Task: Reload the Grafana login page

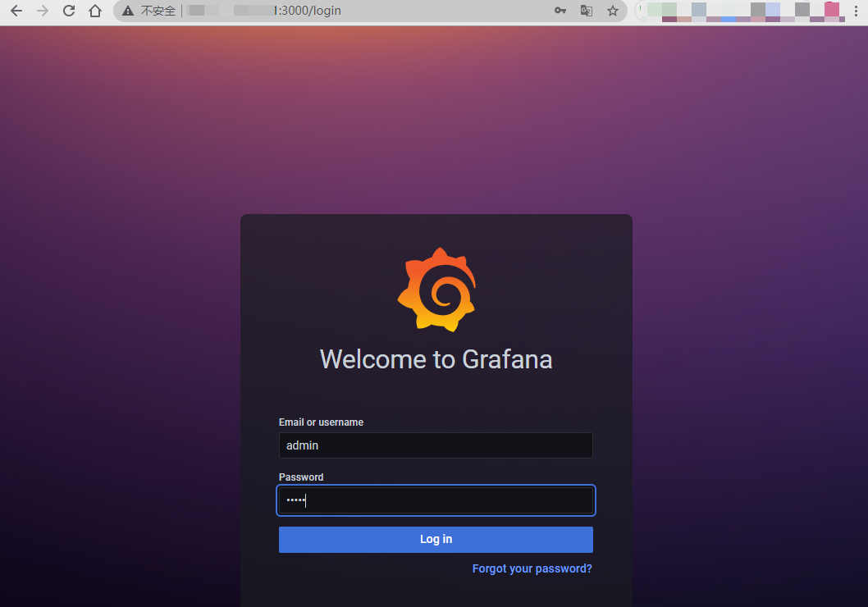Action: [x=69, y=11]
